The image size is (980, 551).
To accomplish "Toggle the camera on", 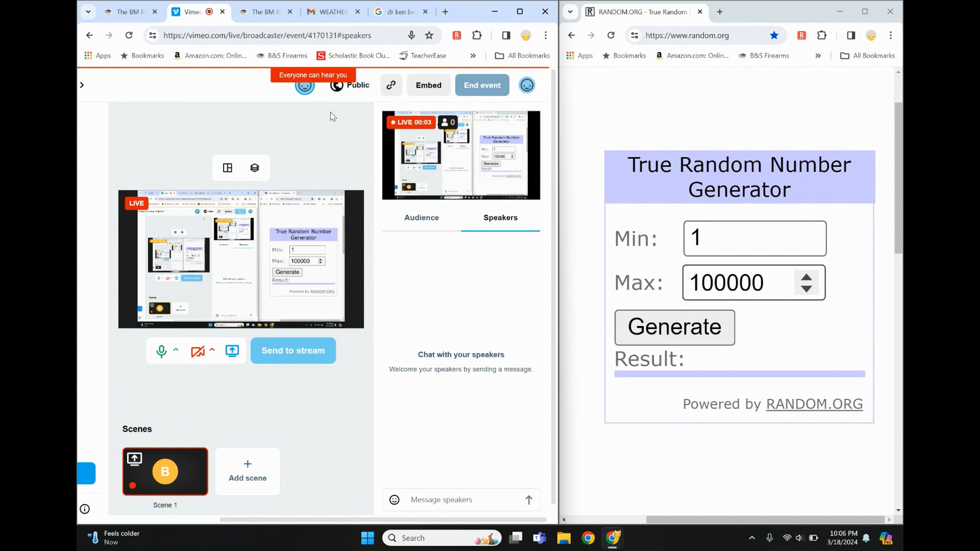I will (x=198, y=351).
